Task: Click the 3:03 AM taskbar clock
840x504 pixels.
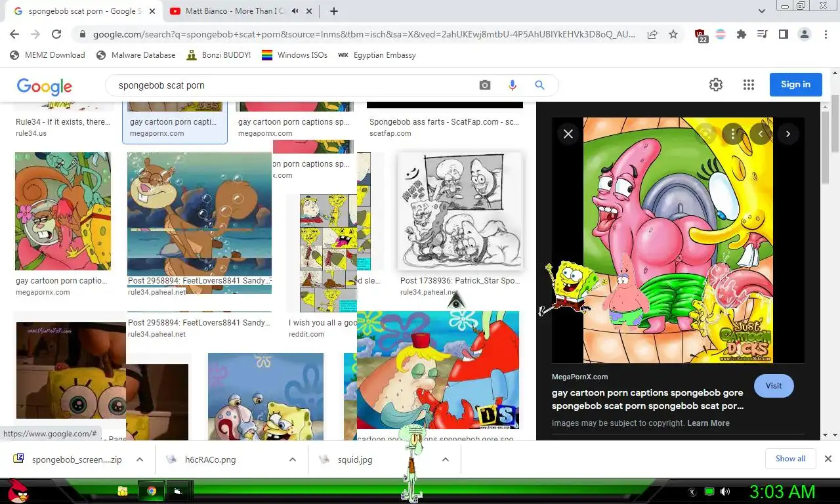Action: coord(782,492)
